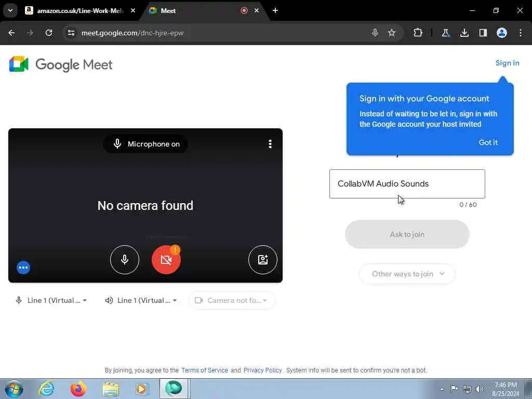Focus the name input field
Viewport: 532px width, 399px height.
tap(407, 184)
